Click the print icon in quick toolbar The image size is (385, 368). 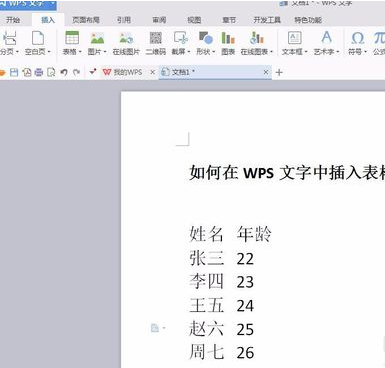(39, 72)
